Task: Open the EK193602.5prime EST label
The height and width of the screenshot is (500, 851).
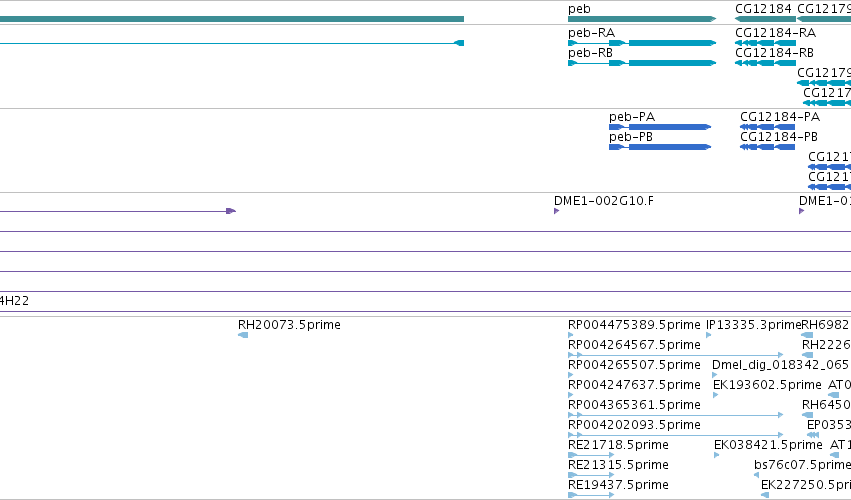Action: pos(767,385)
